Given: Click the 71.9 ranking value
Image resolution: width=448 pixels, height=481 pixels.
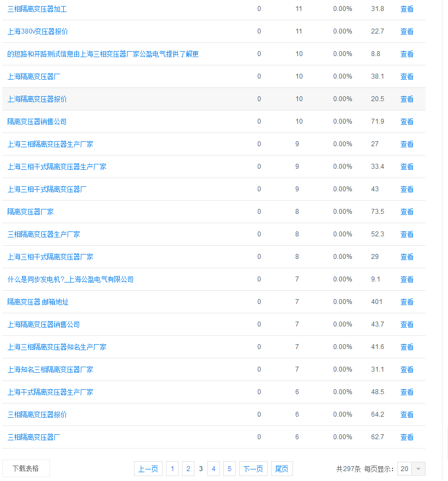Looking at the screenshot, I should pos(378,121).
